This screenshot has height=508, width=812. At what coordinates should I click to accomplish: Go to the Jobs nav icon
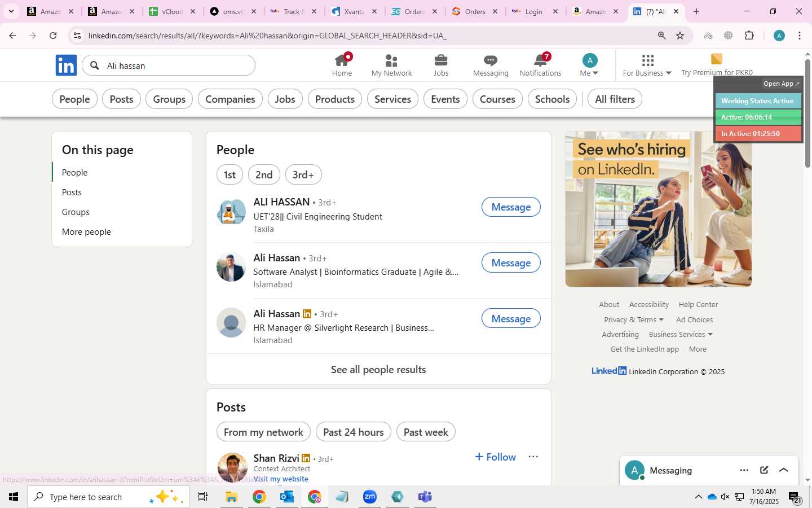[x=441, y=65]
